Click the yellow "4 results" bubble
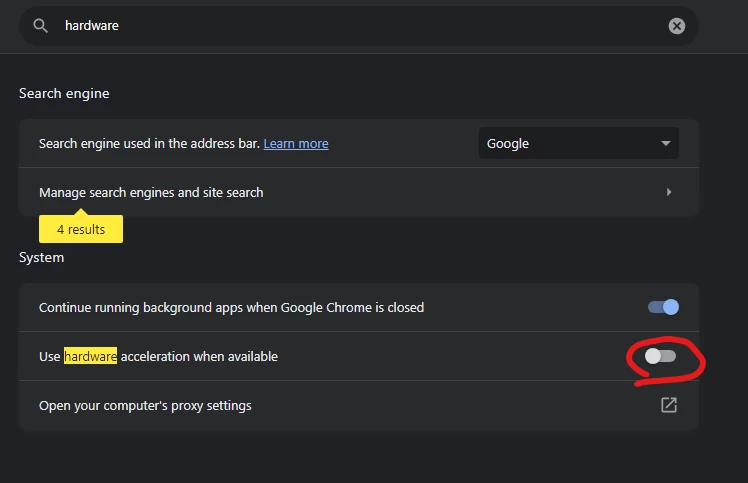Image resolution: width=748 pixels, height=483 pixels. (x=81, y=229)
